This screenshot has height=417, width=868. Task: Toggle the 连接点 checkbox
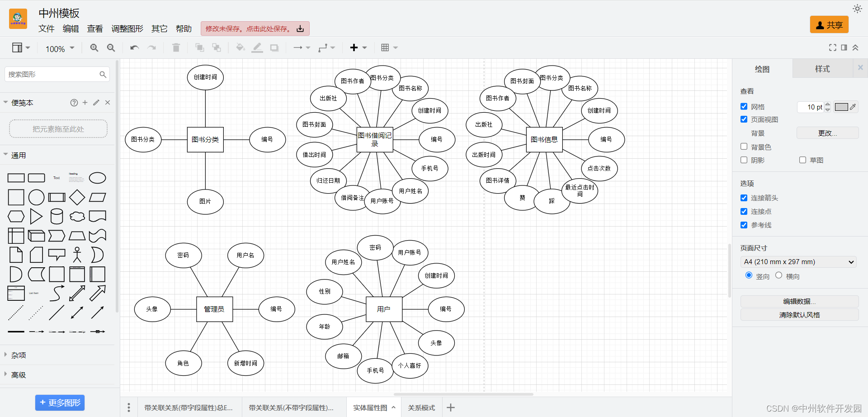pos(744,211)
